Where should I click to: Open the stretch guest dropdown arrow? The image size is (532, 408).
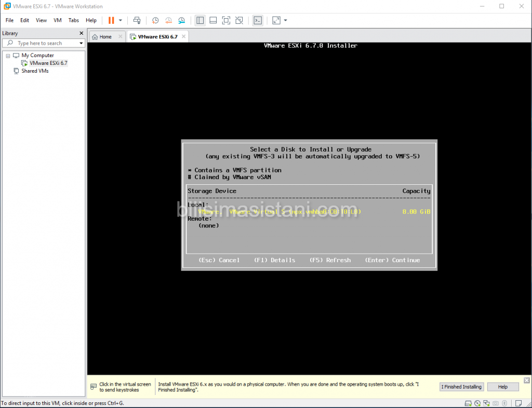(285, 20)
